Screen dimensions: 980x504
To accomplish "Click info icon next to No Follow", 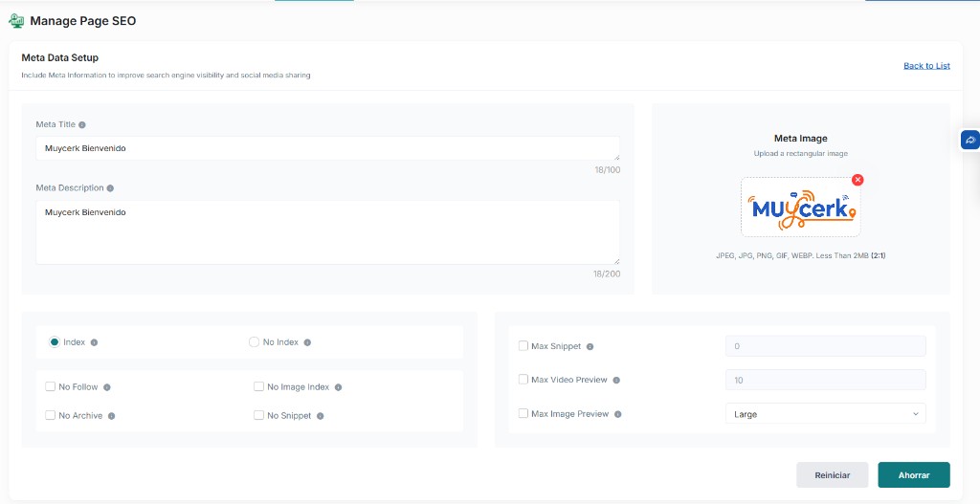I will [x=107, y=387].
